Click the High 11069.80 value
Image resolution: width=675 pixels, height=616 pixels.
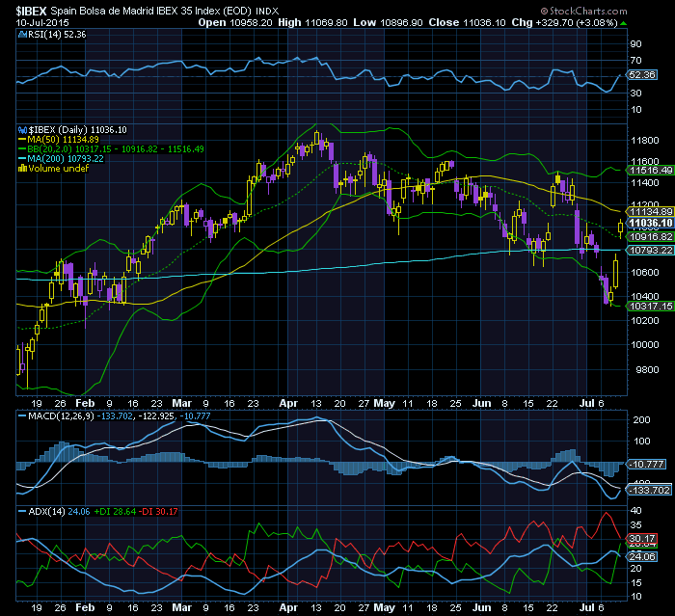(312, 23)
